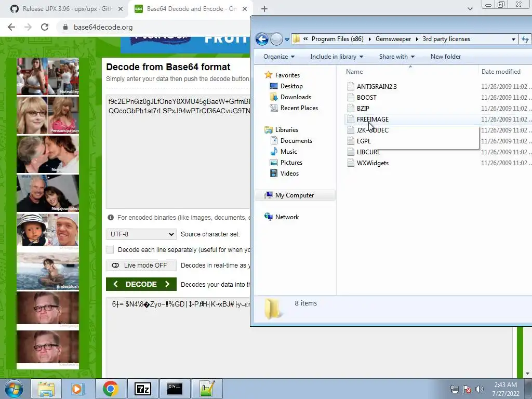Toggle Live mode OFF switch
Image resolution: width=532 pixels, height=399 pixels.
click(141, 265)
